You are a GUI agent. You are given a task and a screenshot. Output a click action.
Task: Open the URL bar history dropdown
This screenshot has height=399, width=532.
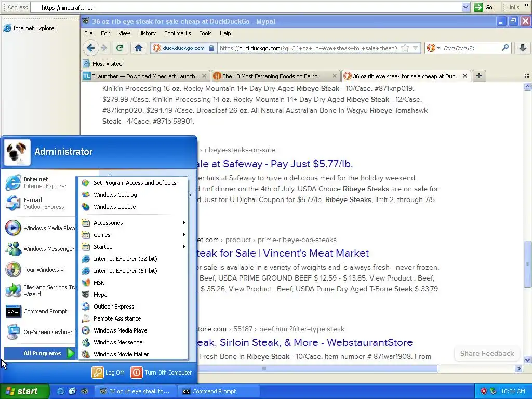pyautogui.click(x=415, y=48)
